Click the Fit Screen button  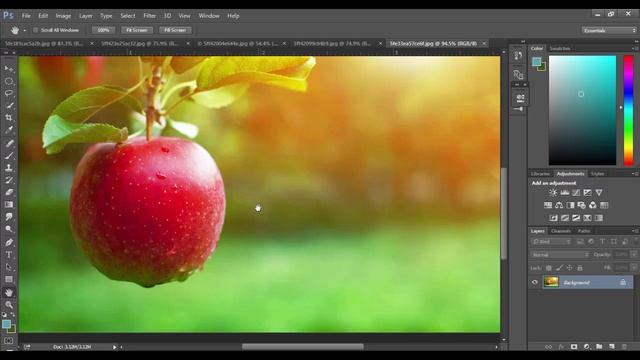(137, 30)
